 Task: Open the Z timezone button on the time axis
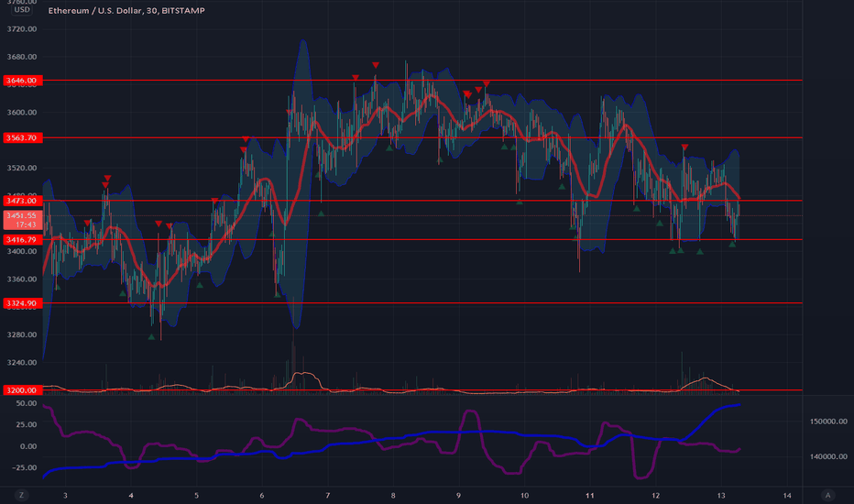tap(22, 495)
